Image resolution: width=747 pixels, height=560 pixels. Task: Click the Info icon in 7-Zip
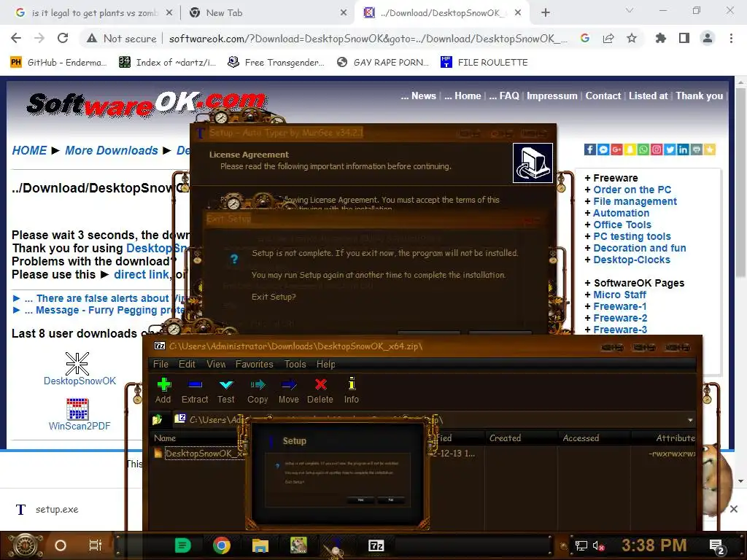pos(352,384)
